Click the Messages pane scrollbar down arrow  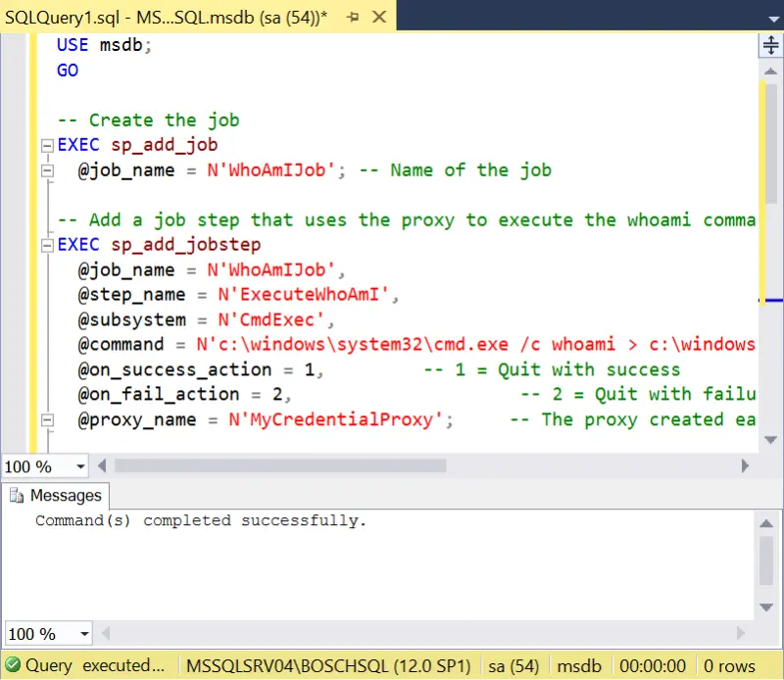click(766, 607)
